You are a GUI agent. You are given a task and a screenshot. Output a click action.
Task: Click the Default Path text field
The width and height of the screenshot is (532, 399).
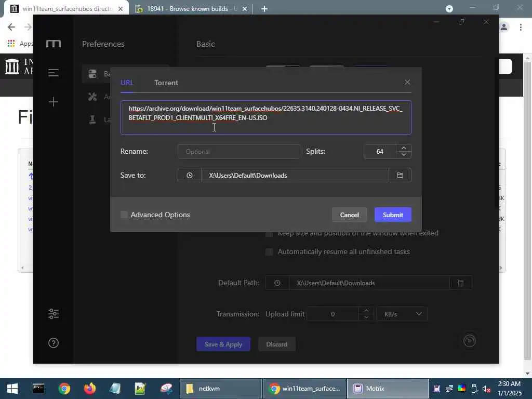pos(369,283)
